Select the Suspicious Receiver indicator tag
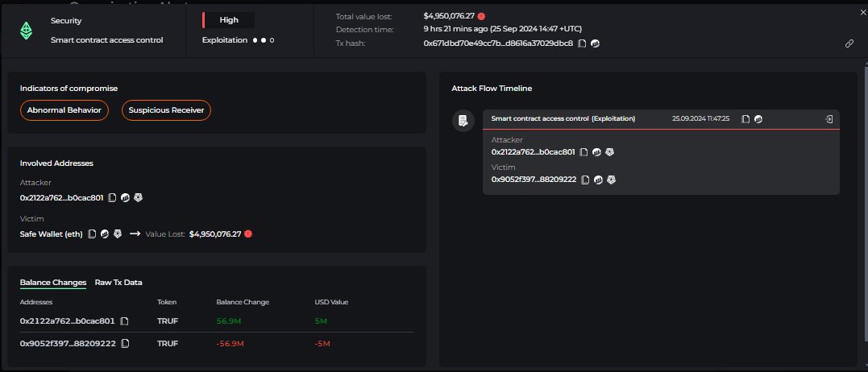Viewport: 868px width, 372px height. 166,110
